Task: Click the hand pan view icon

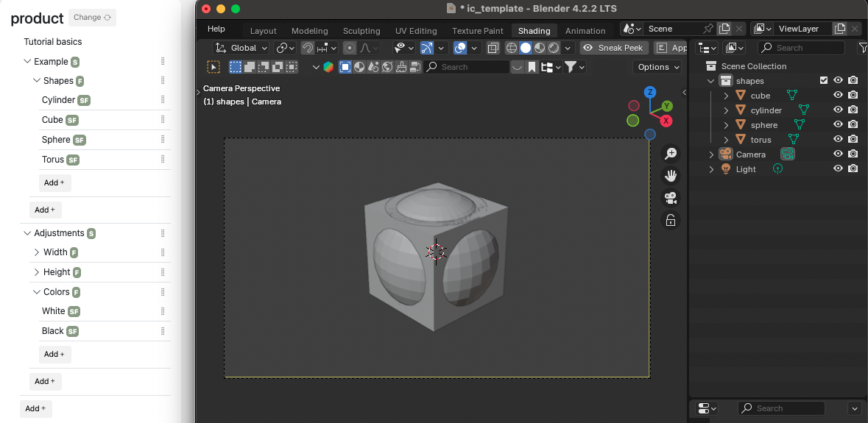Action: [671, 176]
